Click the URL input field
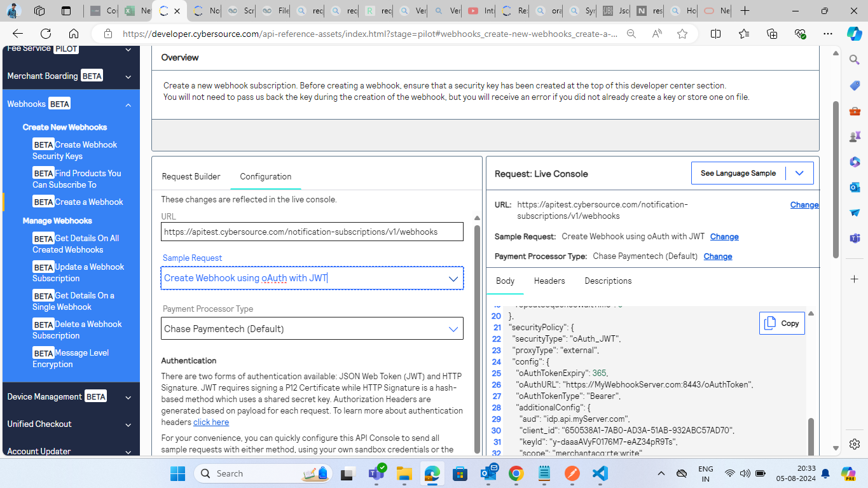The width and height of the screenshot is (868, 488). (312, 232)
